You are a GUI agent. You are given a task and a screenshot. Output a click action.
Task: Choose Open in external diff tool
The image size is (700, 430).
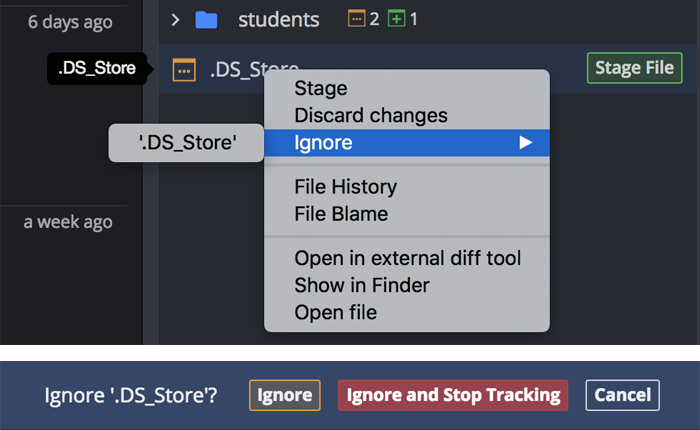(x=406, y=258)
